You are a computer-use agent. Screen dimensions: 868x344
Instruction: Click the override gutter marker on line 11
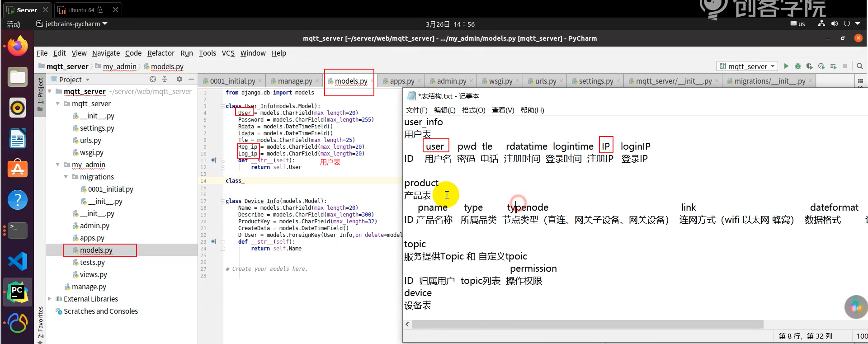pos(213,160)
